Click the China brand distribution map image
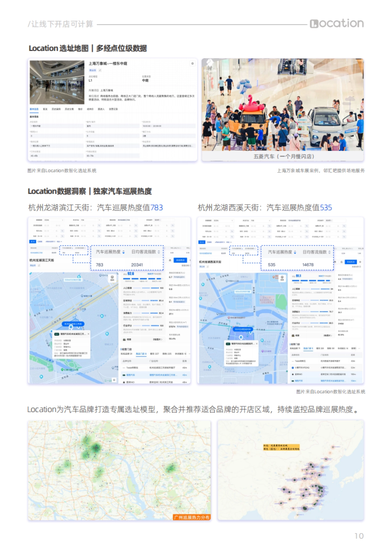This screenshot has width=392, height=555. [291, 470]
